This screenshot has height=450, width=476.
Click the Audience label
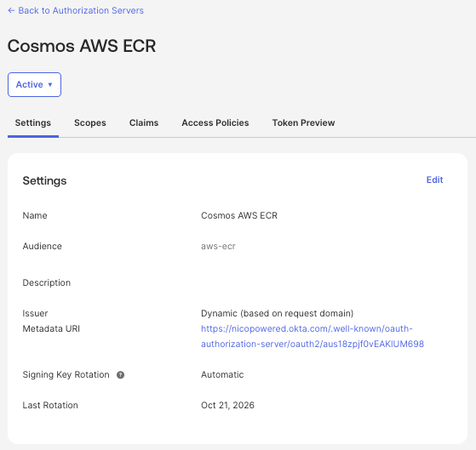coord(43,246)
